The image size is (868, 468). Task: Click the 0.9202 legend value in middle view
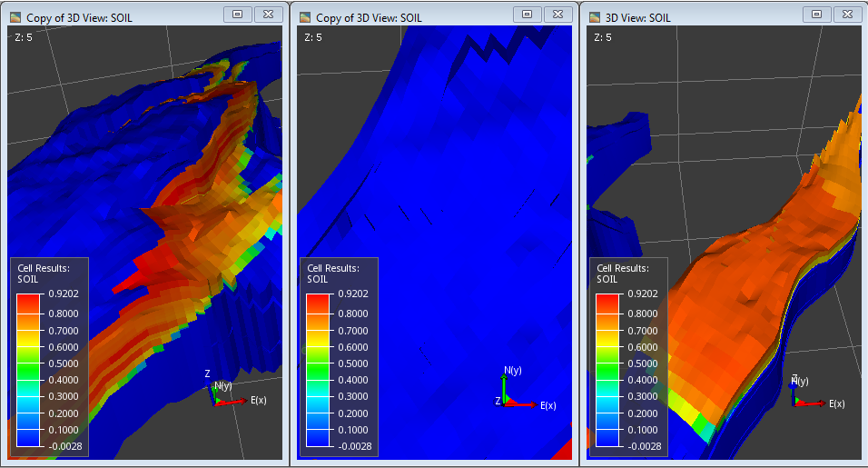point(352,294)
